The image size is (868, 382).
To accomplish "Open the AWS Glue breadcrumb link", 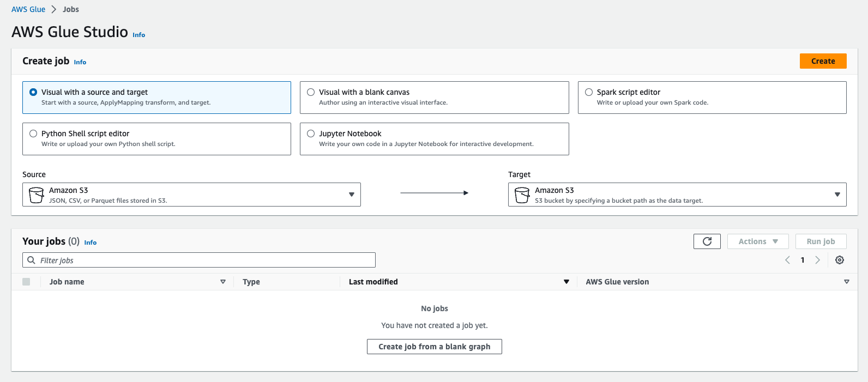I will pos(28,9).
